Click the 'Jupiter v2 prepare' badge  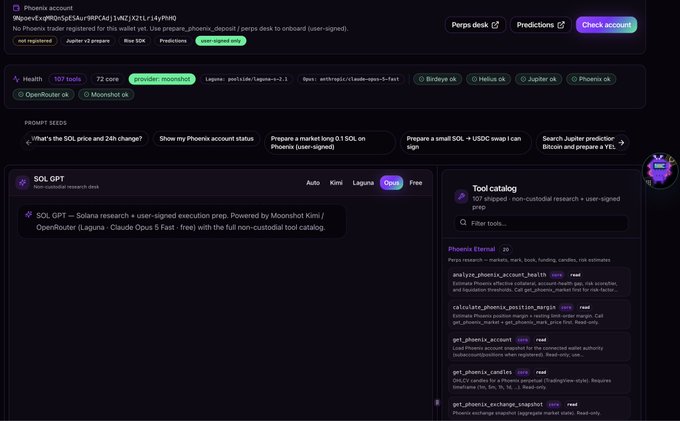click(88, 41)
